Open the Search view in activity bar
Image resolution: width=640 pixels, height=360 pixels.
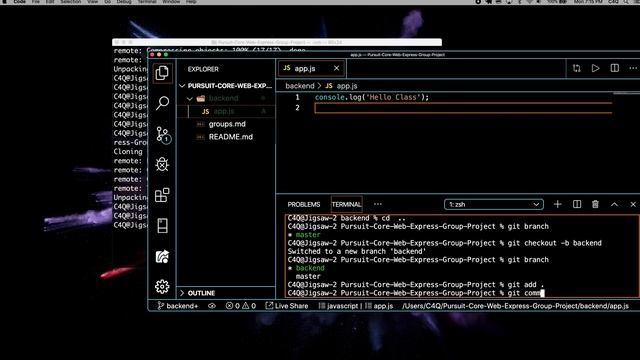[162, 103]
